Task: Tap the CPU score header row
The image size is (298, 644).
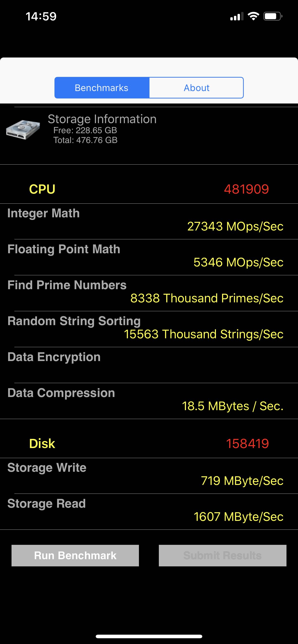Action: pos(149,189)
